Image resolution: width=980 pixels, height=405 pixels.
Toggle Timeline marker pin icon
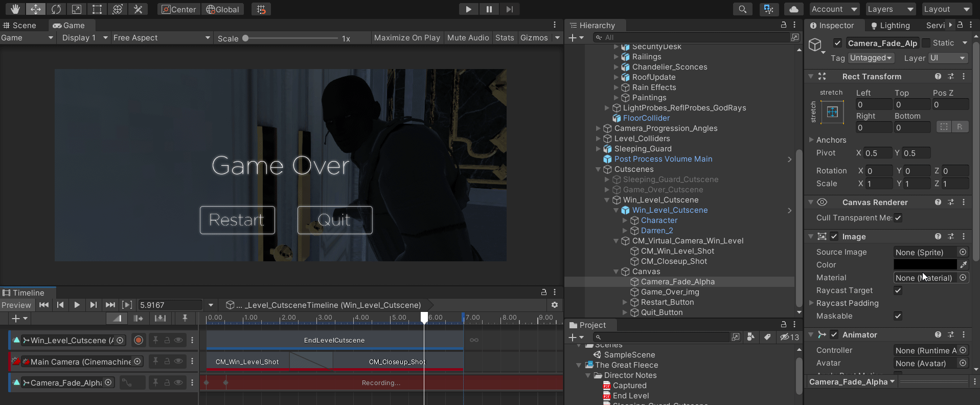(x=185, y=318)
